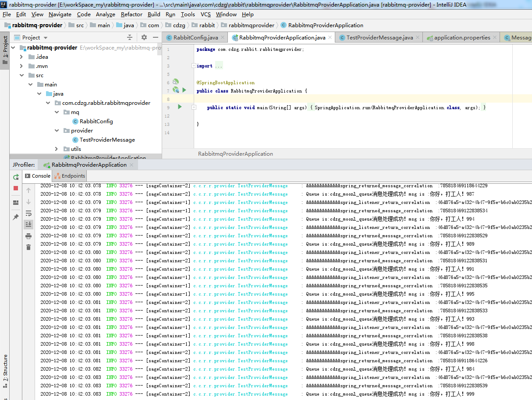The height and width of the screenshot is (400, 532).
Task: Toggle navigate down arrow in console
Action: point(28,202)
